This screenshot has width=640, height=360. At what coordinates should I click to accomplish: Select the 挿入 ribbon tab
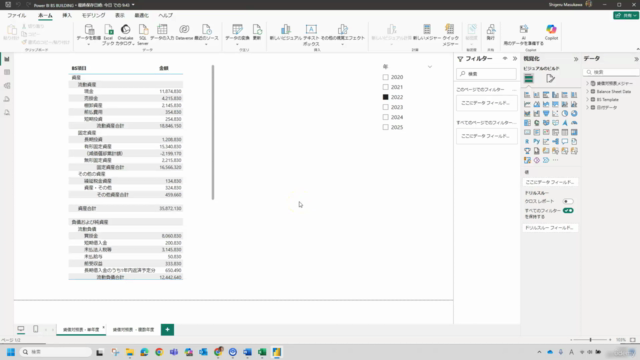coord(67,15)
